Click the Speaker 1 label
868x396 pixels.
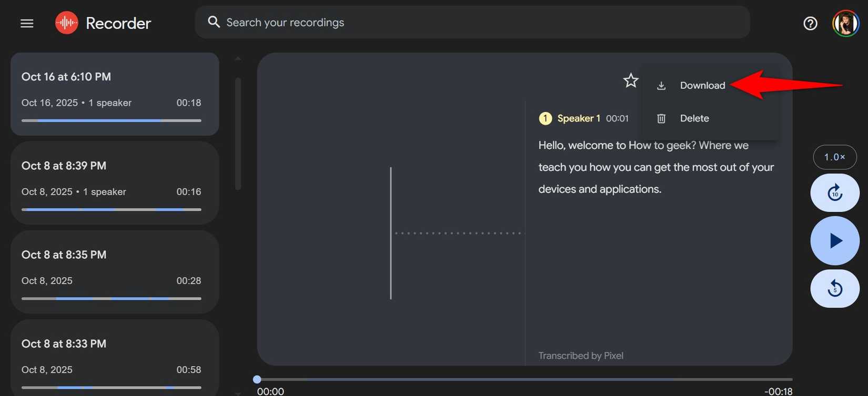click(578, 118)
